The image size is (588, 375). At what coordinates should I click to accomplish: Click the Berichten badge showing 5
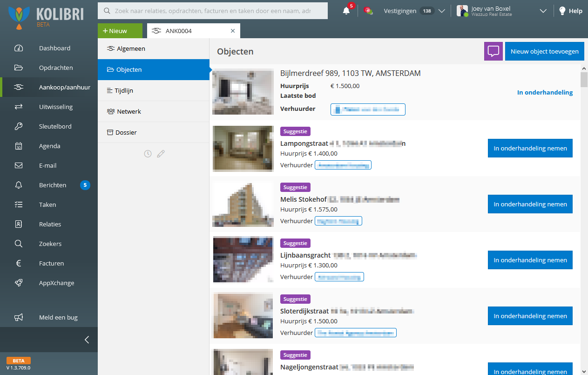tap(85, 185)
